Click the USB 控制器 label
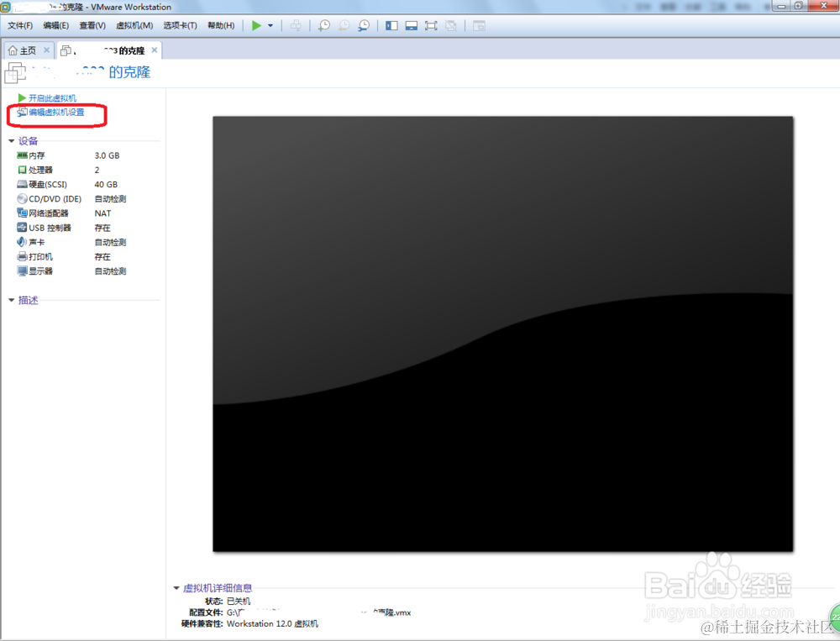The image size is (840, 641). point(50,228)
